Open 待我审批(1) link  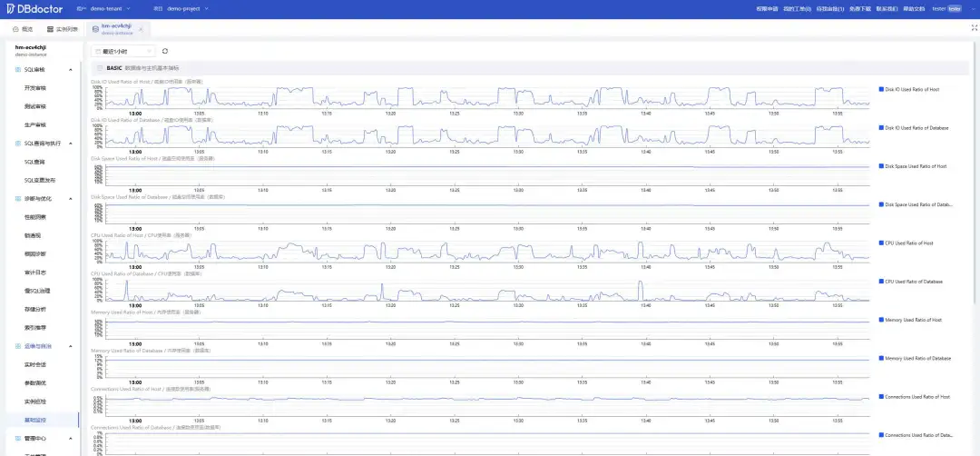[830, 9]
